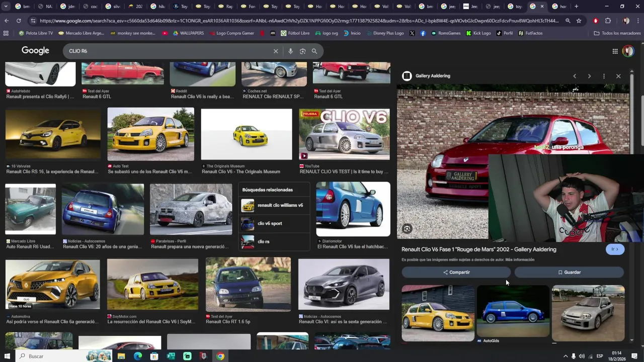Screen dimensions: 644x362
Task: Open Mercado Libre Renault R6 thumbnail
Action: 31,209
